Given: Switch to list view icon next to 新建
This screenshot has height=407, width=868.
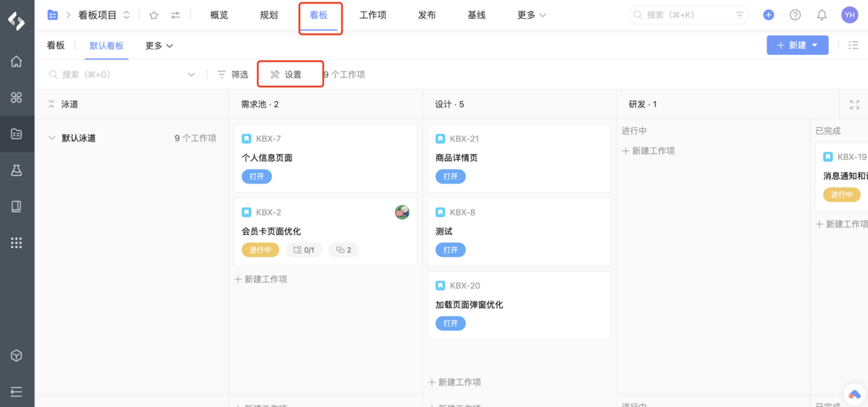Looking at the screenshot, I should point(853,45).
